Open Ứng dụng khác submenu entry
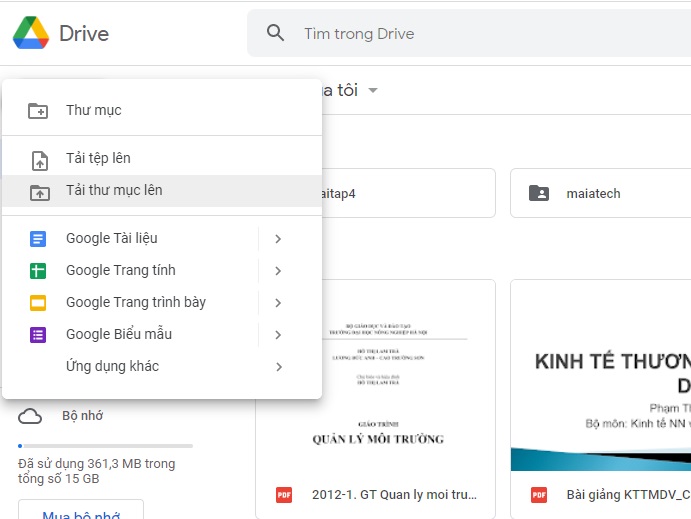This screenshot has width=691, height=519. pyautogui.click(x=162, y=367)
